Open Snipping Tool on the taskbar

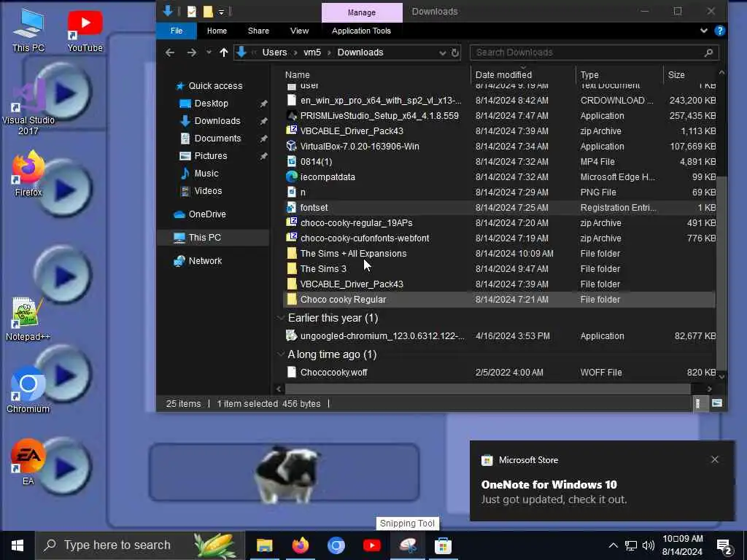tap(407, 545)
